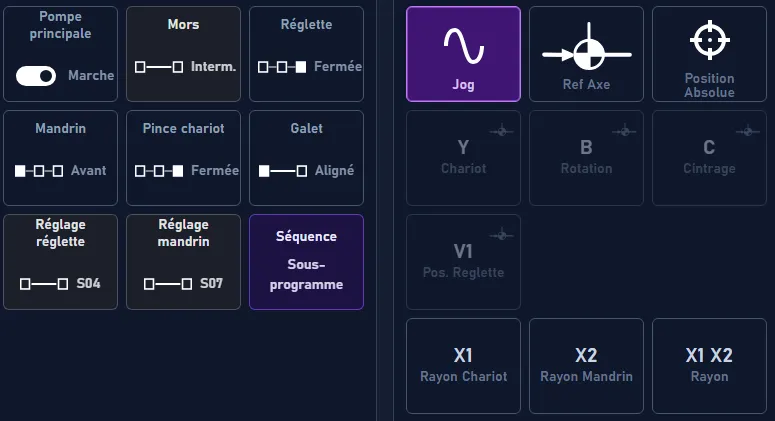Image resolution: width=775 pixels, height=421 pixels.
Task: Select Séquence Sous-programme button
Action: pyautogui.click(x=306, y=262)
